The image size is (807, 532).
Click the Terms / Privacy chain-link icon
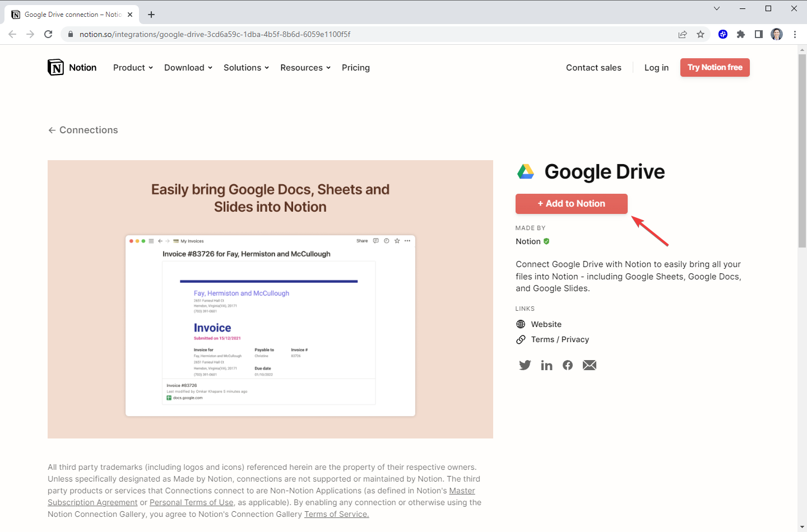click(x=522, y=339)
